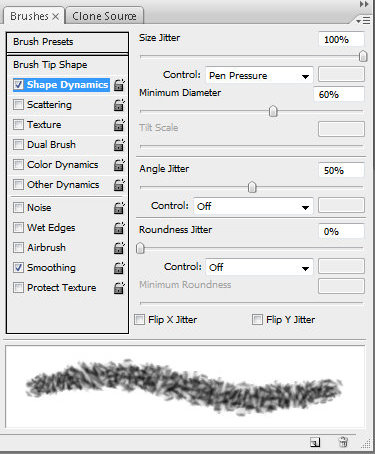Click the lock icon beside Scattering
This screenshot has width=375, height=454.
pos(119,105)
